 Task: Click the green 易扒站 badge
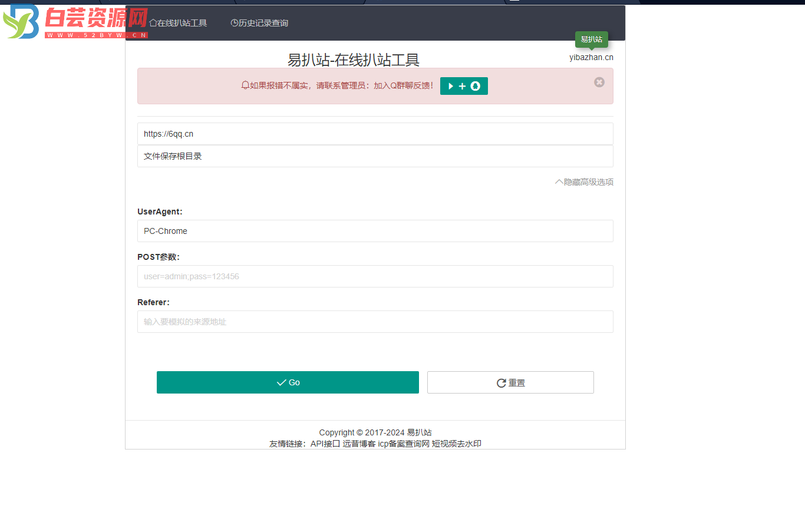(592, 39)
